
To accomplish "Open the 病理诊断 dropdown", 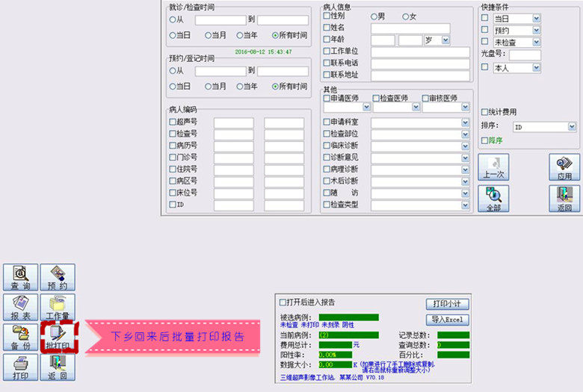I will (465, 169).
